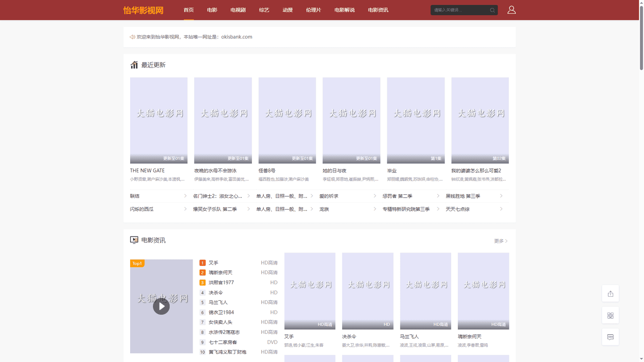The height and width of the screenshot is (362, 644).
Task: Open the 怪兽8号 poster thumbnail
Action: 287,120
